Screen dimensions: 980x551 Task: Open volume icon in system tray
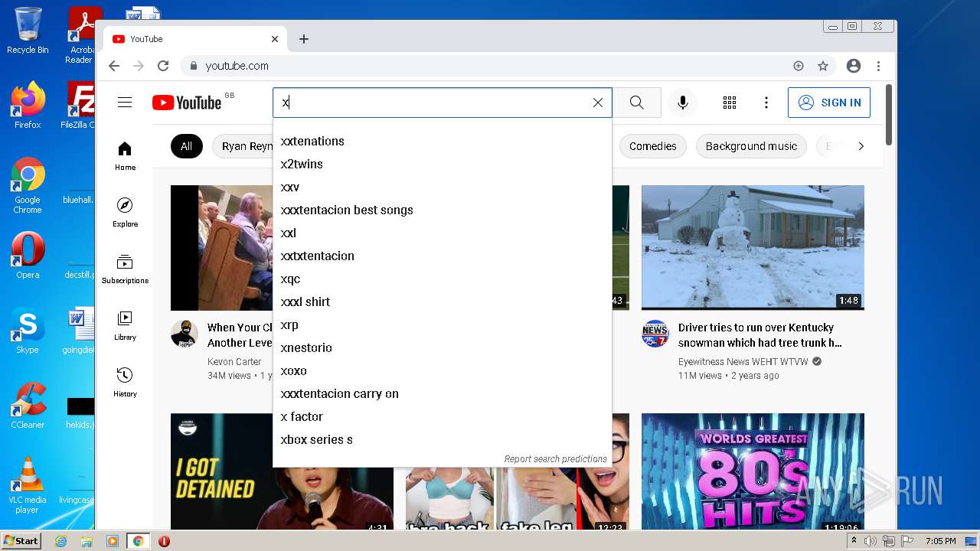(871, 541)
